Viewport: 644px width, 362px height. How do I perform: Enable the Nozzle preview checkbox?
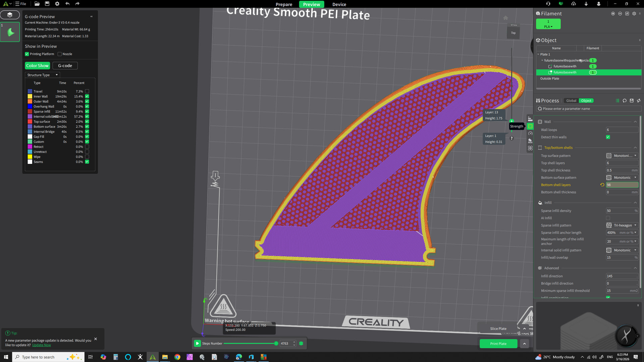click(60, 54)
